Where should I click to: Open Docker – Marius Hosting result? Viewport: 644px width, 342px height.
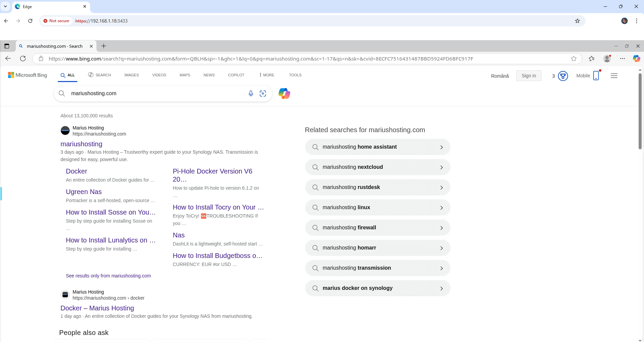tap(97, 308)
